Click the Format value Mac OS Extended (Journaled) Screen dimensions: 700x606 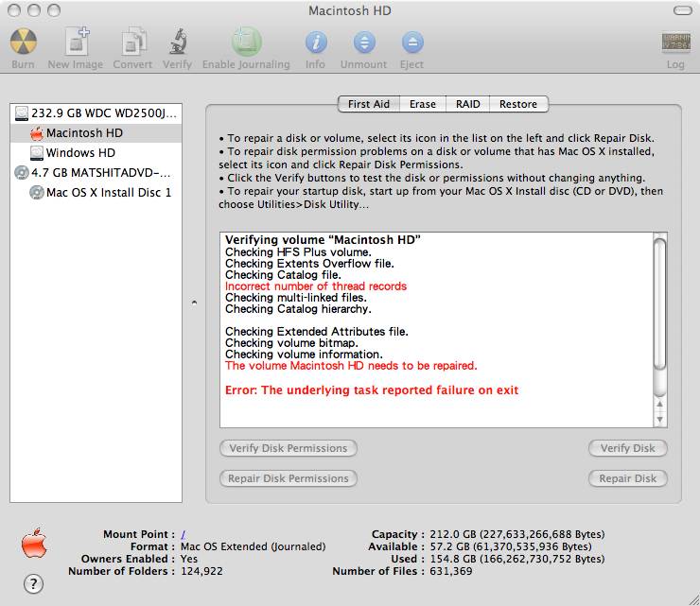[254, 546]
